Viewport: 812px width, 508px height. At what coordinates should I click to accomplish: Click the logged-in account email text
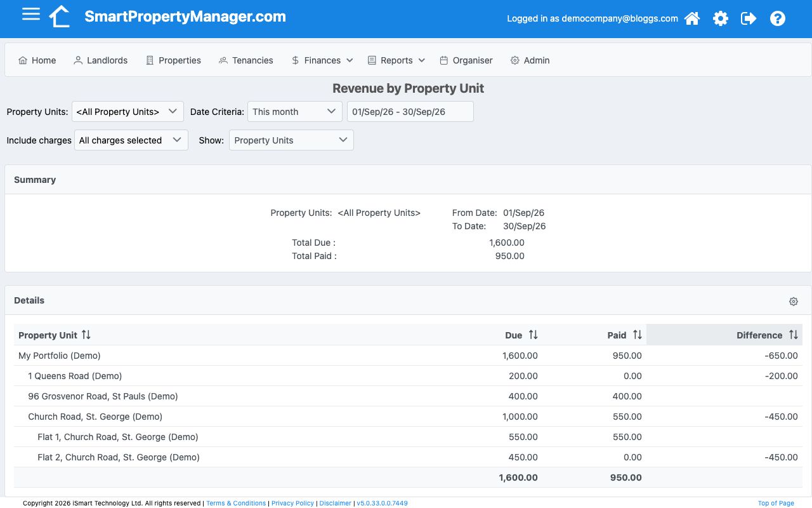tap(620, 18)
